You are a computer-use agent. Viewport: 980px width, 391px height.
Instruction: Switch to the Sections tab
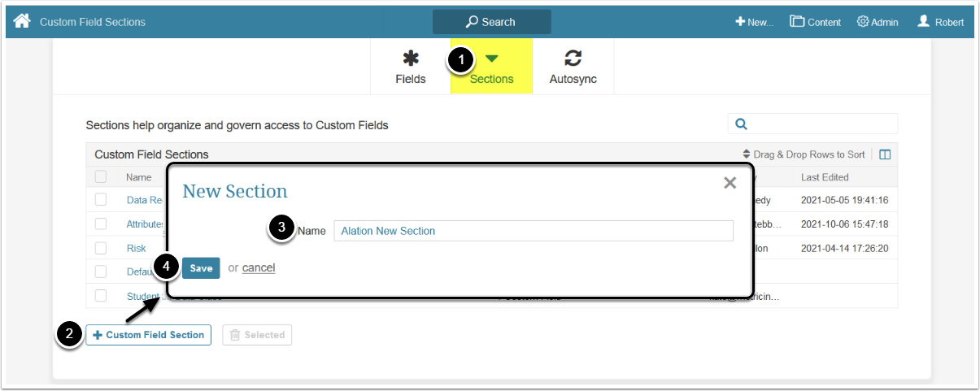[491, 79]
